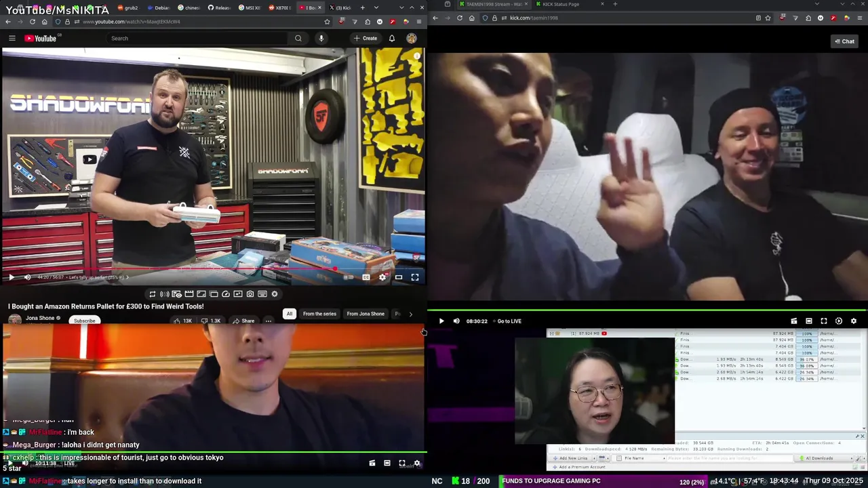This screenshot has height=488, width=868.
Task: List all tabs dropdown in YouTube browser window
Action: click(376, 7)
